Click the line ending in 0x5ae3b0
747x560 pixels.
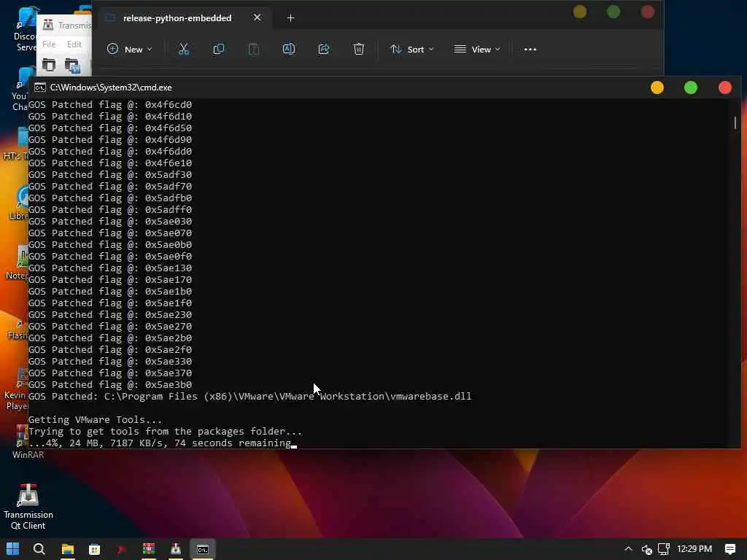point(110,385)
